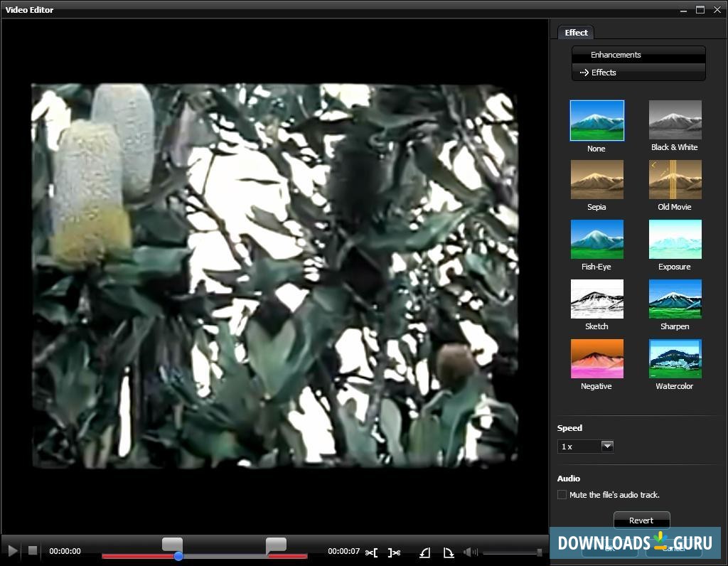728x566 pixels.
Task: Apply the Negative effect thumbnail
Action: [596, 358]
